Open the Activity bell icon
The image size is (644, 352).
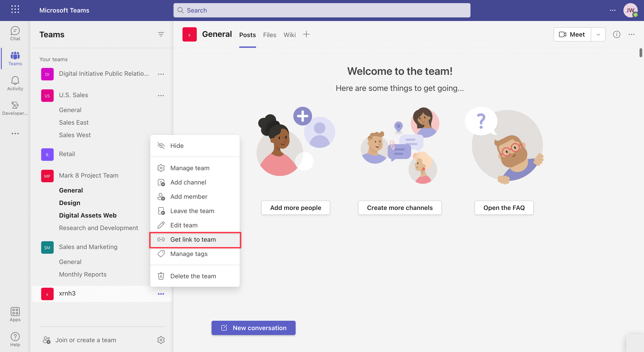[x=15, y=83]
